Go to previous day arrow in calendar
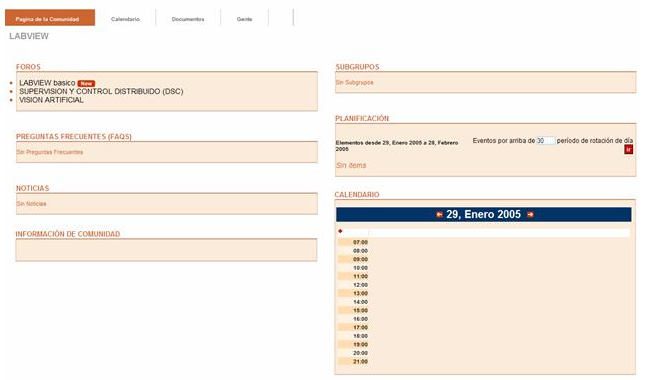Viewport: 658px width, 380px height. pos(439,214)
